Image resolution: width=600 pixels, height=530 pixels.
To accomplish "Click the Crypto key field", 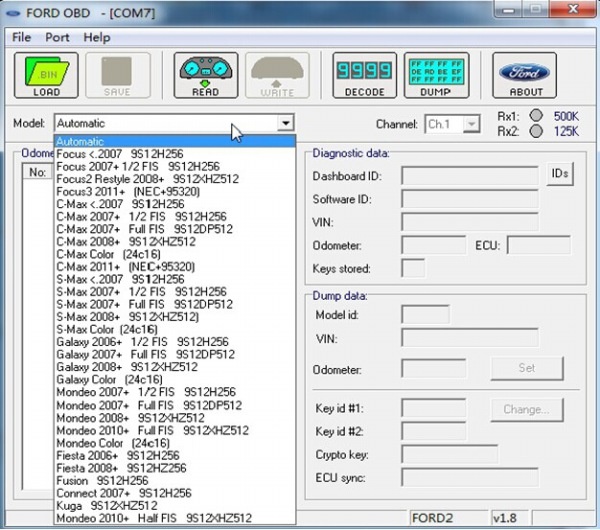I will pyautogui.click(x=450, y=455).
